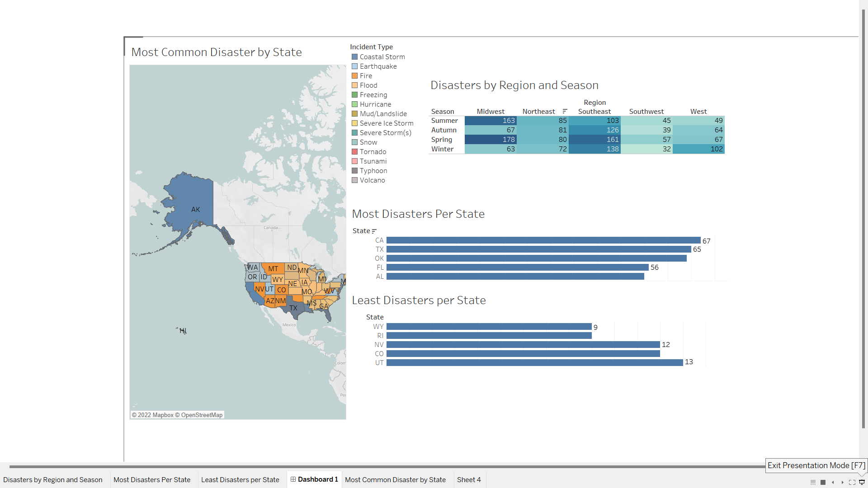
Task: Click the sort icon beside Northeast header
Action: [x=565, y=111]
